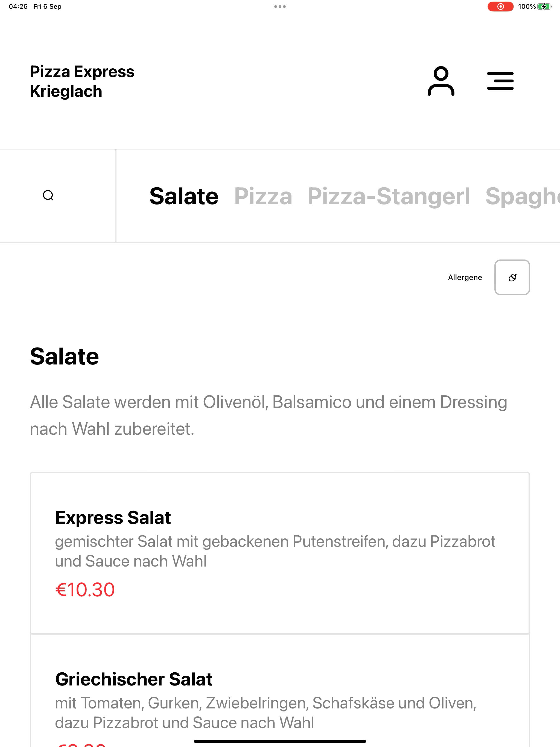The image size is (560, 747).
Task: Open the Express Salat menu item
Action: [x=280, y=553]
